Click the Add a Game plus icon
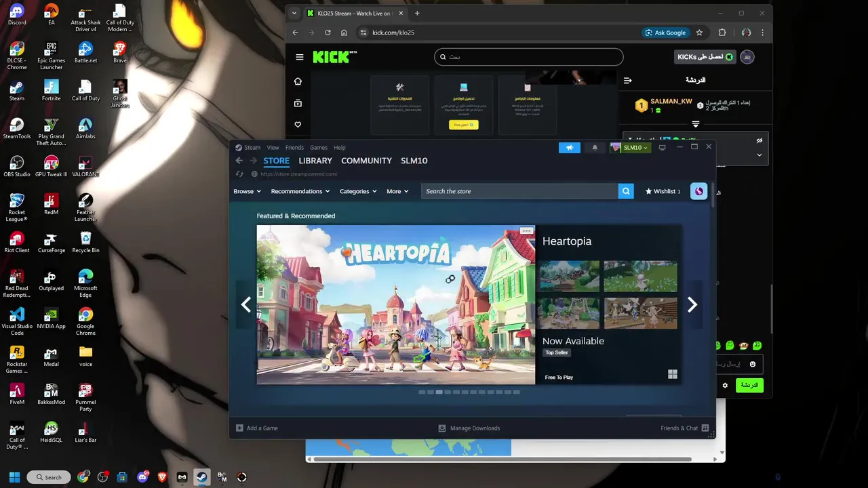 pyautogui.click(x=239, y=428)
